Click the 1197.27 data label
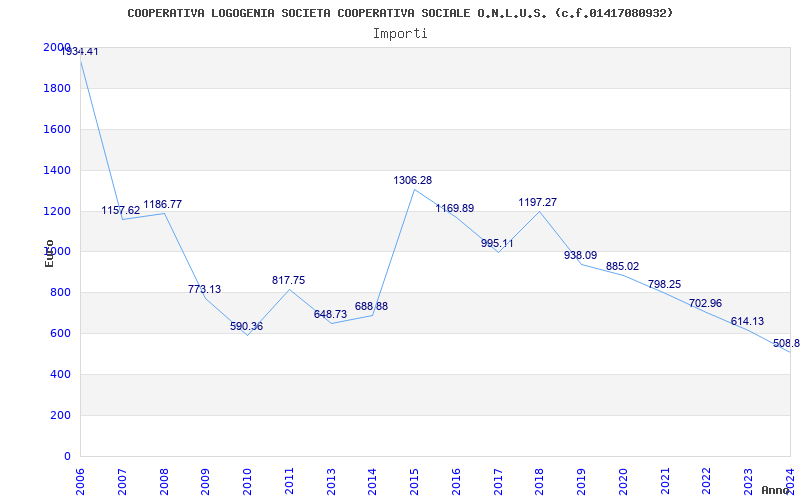 coord(537,202)
